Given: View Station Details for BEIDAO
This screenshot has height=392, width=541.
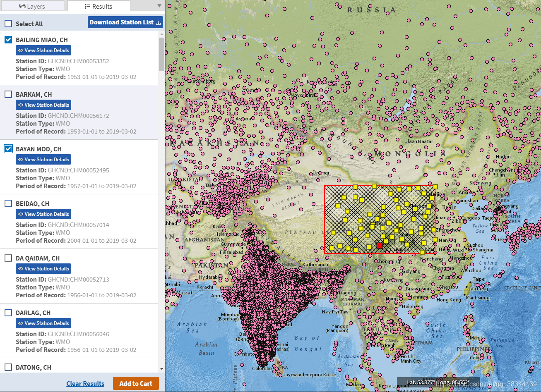Looking at the screenshot, I should click(x=43, y=214).
